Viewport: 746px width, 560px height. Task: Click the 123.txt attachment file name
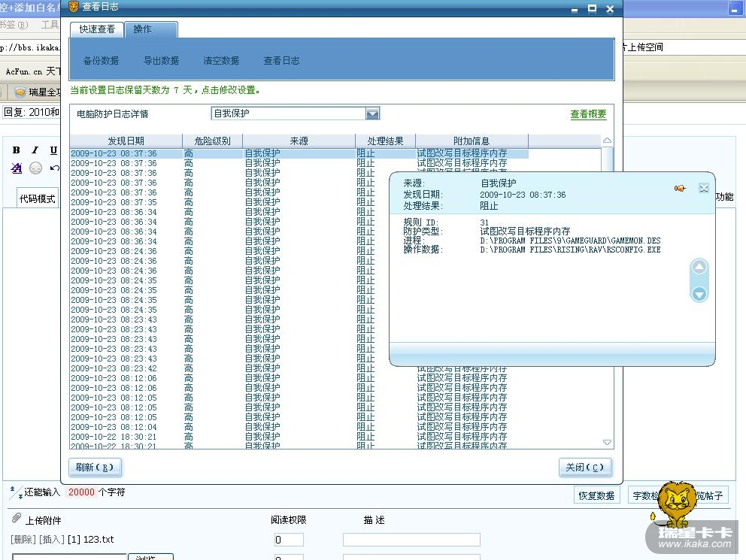tap(99, 540)
